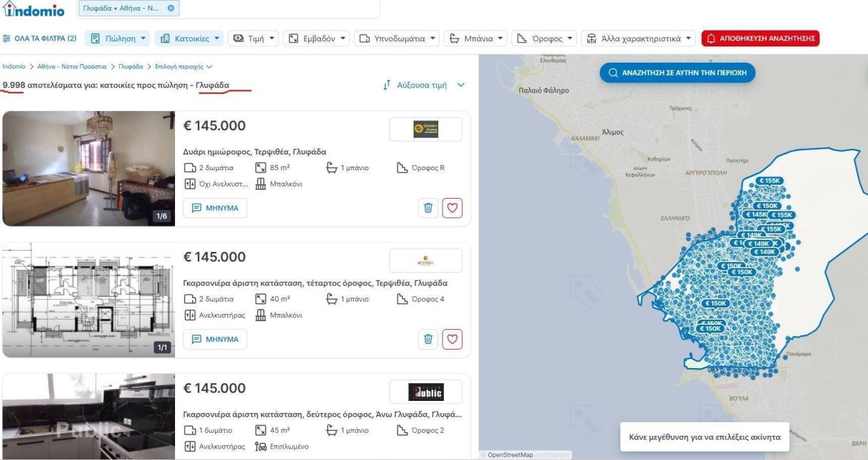Click the Public agency logo
Image resolution: width=868 pixels, height=460 pixels.
[x=425, y=392]
